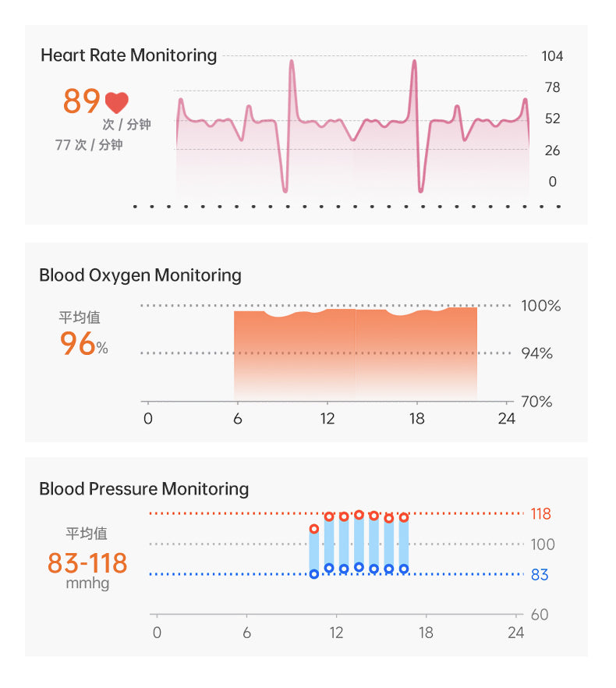Click the 104 label on heart rate axis

tap(552, 56)
